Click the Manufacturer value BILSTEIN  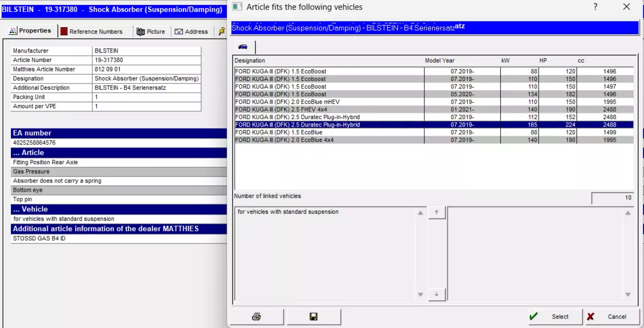click(x=147, y=51)
